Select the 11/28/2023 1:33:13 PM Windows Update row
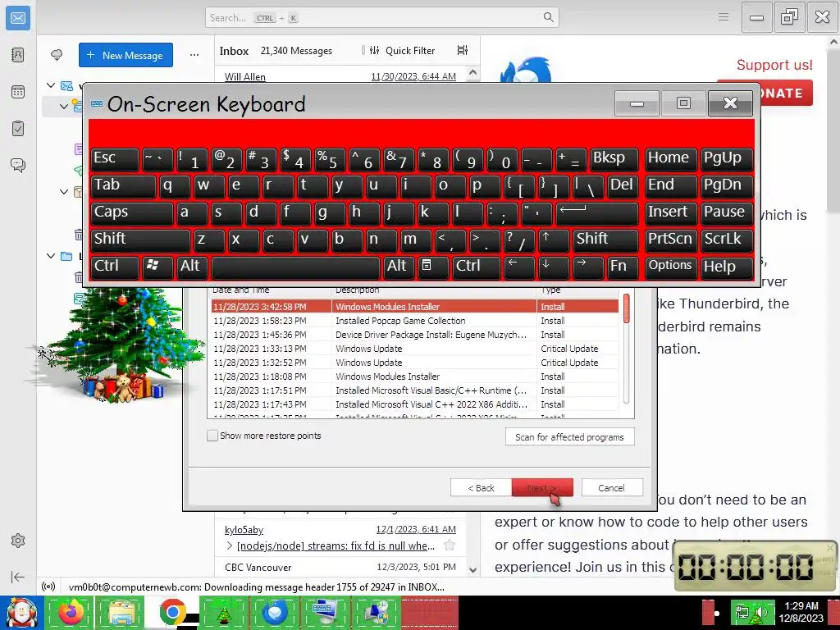This screenshot has height=630, width=840. 413,348
